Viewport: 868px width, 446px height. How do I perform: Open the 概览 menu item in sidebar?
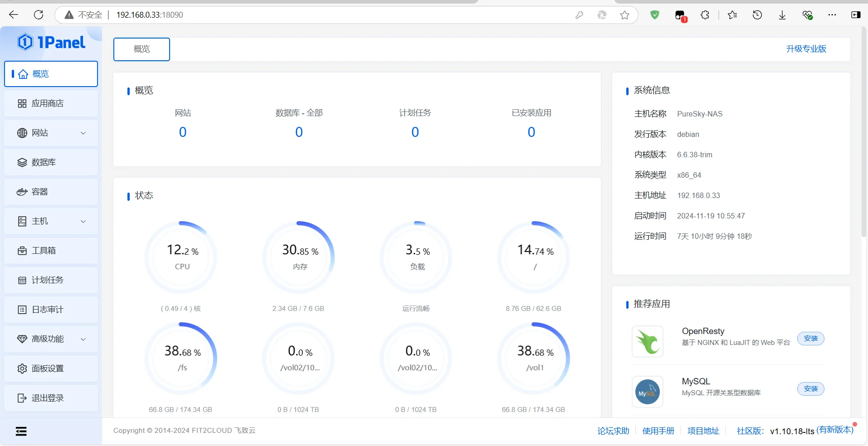click(51, 74)
